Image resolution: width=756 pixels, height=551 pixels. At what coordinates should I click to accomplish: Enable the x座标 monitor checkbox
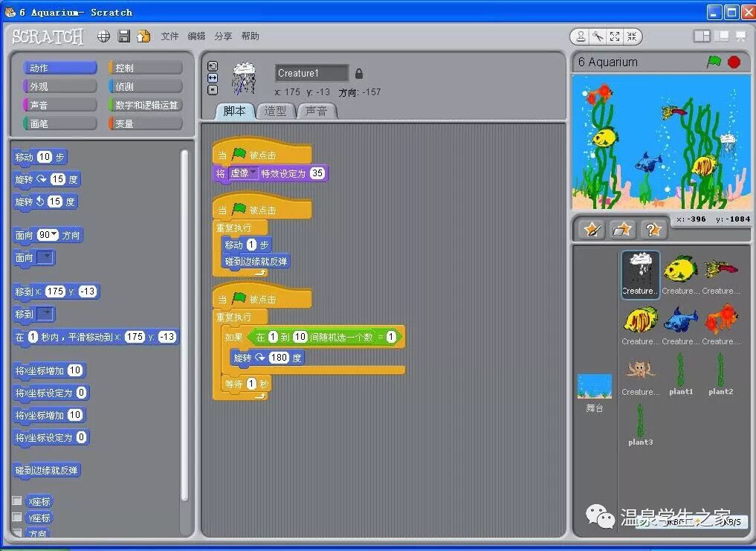click(x=17, y=501)
